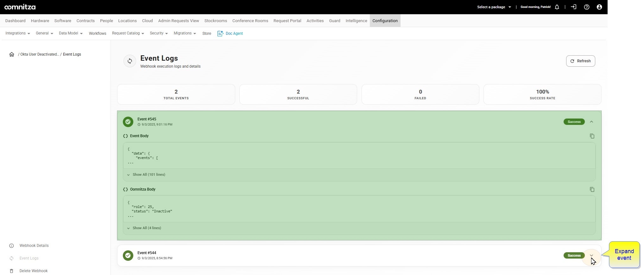Viewport: 644px width, 275px height.
Task: Open the Request Catalog dropdown menu
Action: coord(128,33)
